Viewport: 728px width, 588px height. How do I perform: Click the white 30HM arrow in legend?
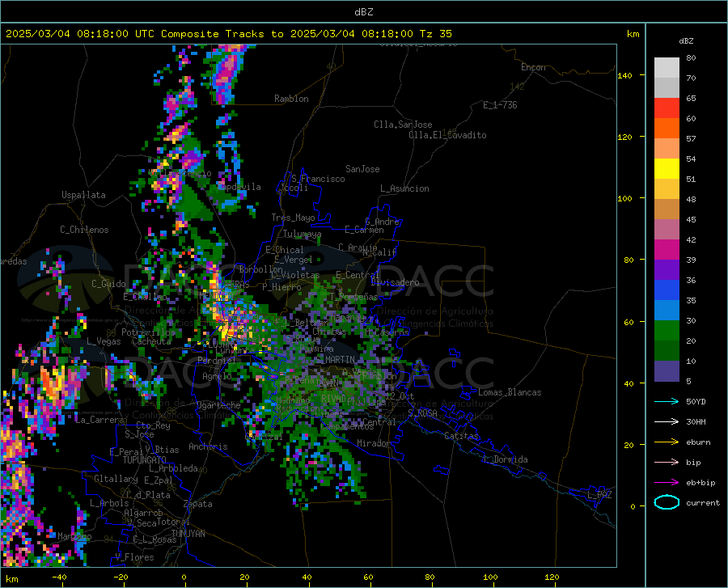click(667, 422)
